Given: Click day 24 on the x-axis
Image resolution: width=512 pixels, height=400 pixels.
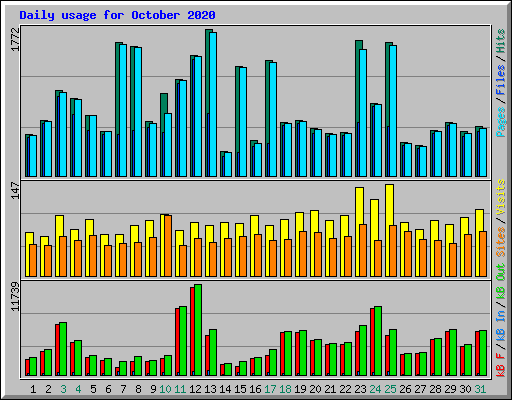Looking at the screenshot, I should [375, 389].
